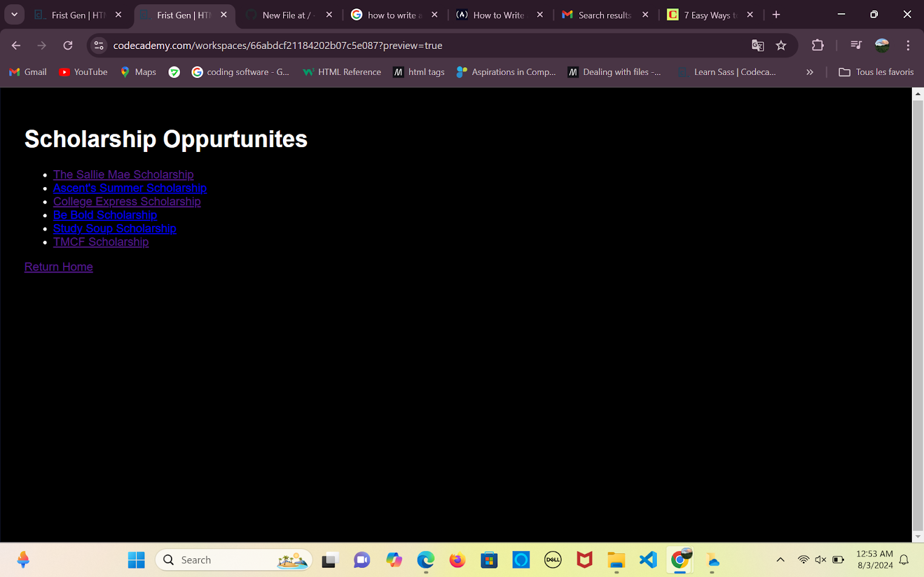Close the active Frist Gen tab

224,15
